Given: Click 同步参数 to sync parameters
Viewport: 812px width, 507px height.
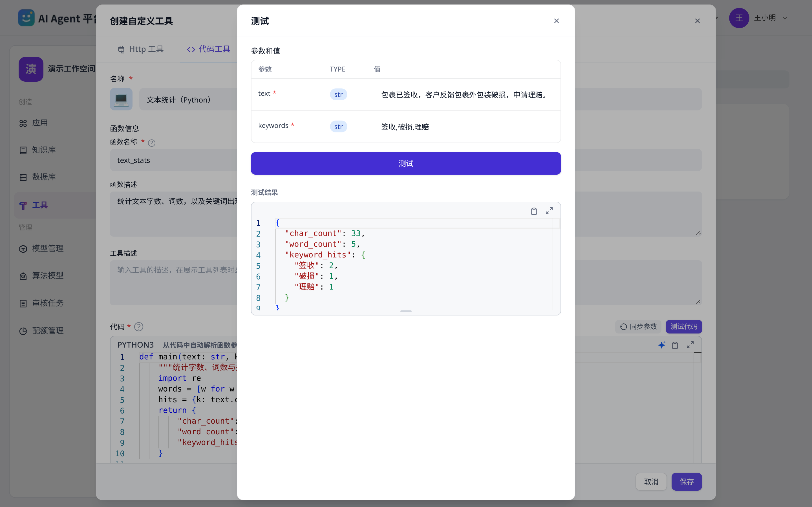Looking at the screenshot, I should coord(638,327).
